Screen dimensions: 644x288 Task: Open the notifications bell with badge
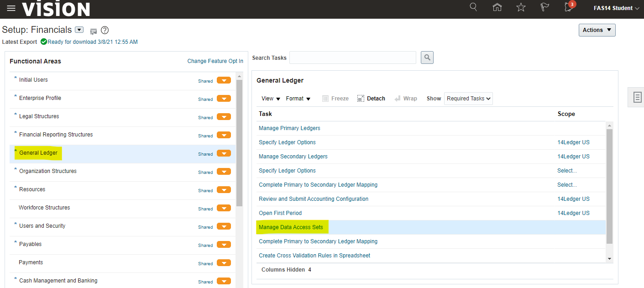pyautogui.click(x=569, y=7)
